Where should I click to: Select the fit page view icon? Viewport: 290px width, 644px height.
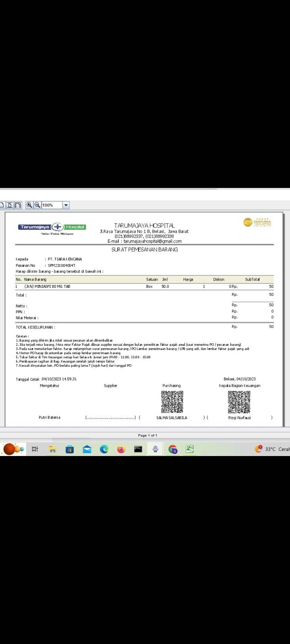tap(10, 205)
